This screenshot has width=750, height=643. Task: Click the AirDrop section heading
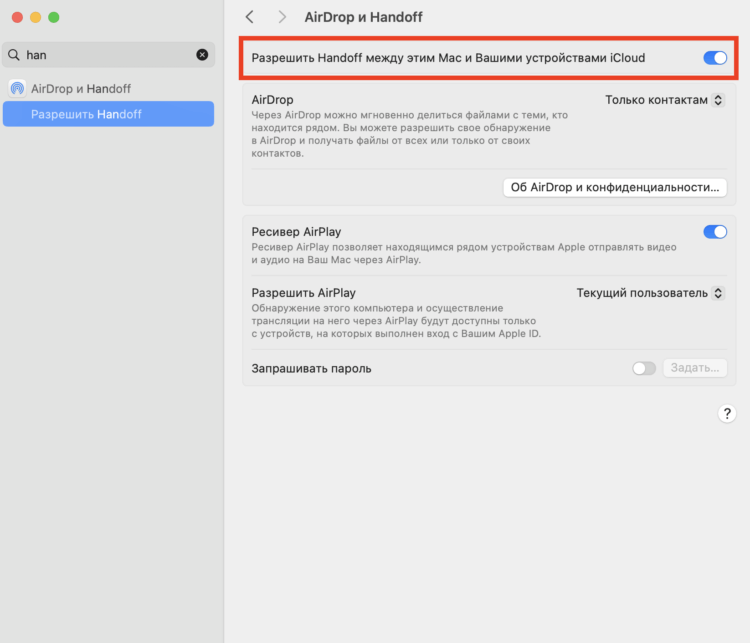272,100
